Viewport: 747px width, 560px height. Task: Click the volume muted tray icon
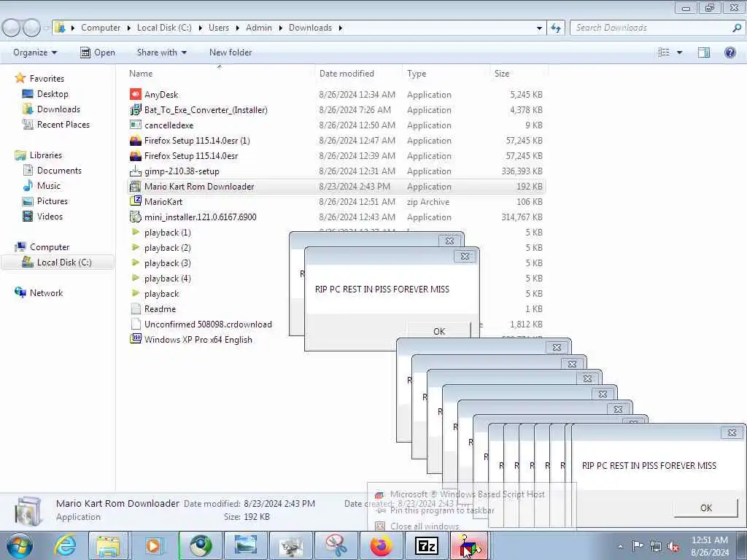pos(673,547)
